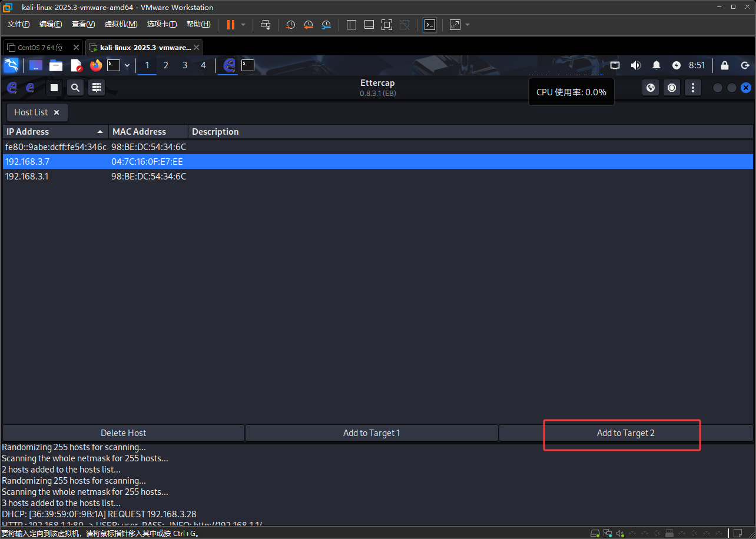Close the CentOS 7 64 位 tab

pos(76,48)
